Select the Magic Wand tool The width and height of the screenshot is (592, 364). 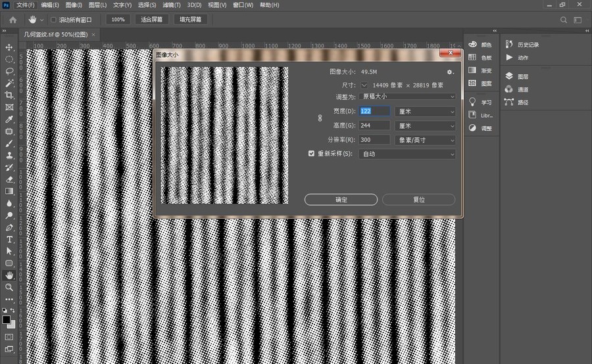point(9,83)
